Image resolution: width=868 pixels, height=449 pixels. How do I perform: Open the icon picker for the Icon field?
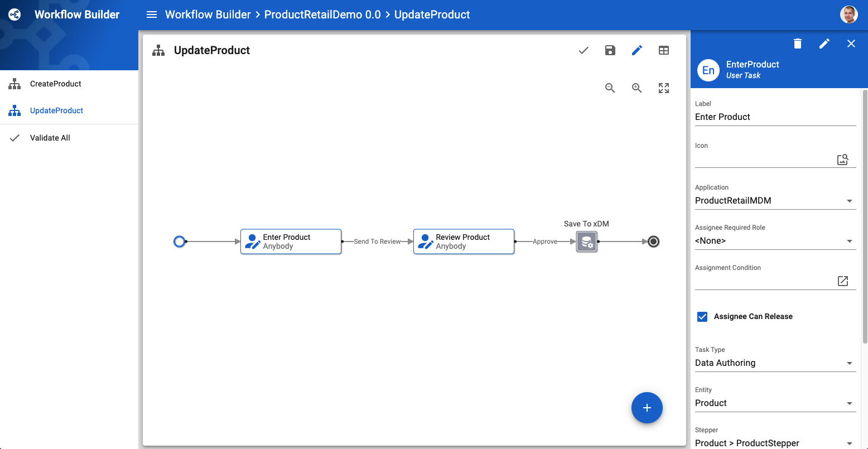(842, 160)
